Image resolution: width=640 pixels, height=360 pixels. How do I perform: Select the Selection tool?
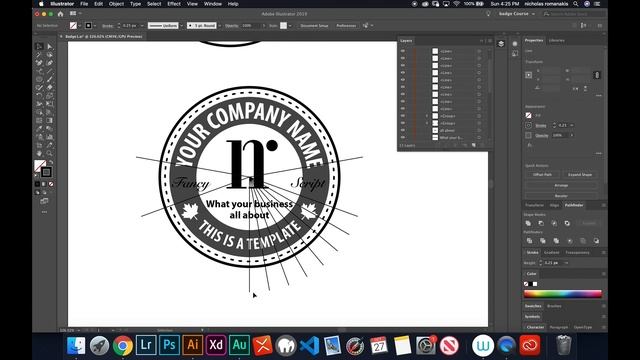[40, 46]
